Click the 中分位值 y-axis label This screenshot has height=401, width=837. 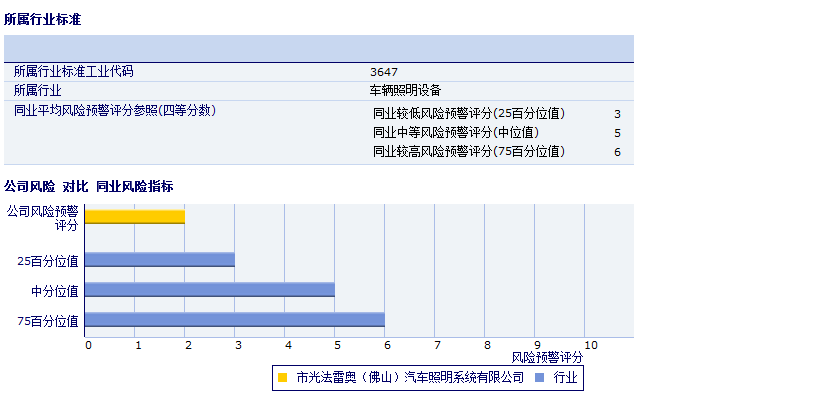click(x=55, y=291)
